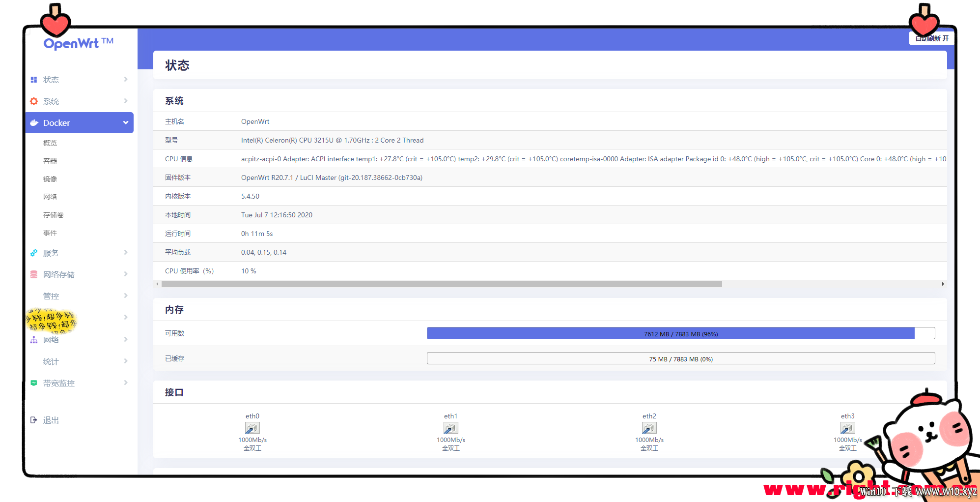Screen dimensions: 980x502
Task: Open the Docker 存储卷 submenu item
Action: [54, 215]
